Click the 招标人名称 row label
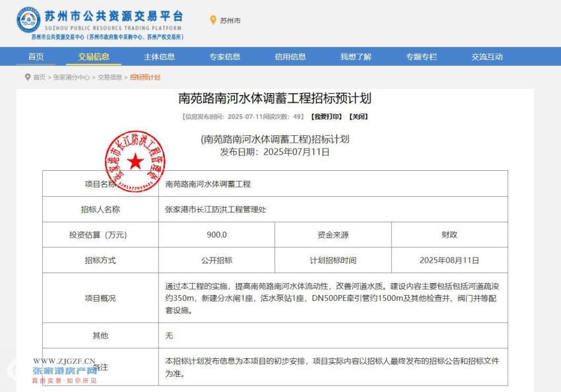This screenshot has width=561, height=392. pyautogui.click(x=100, y=210)
